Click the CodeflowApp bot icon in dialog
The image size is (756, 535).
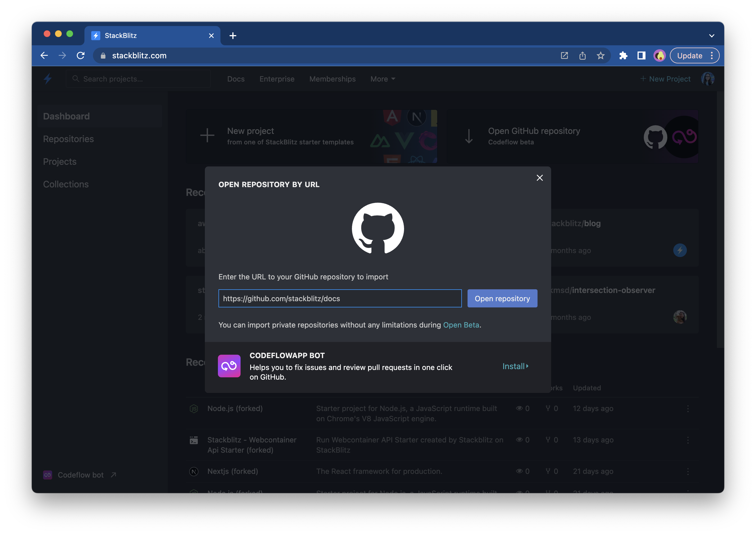pyautogui.click(x=229, y=366)
